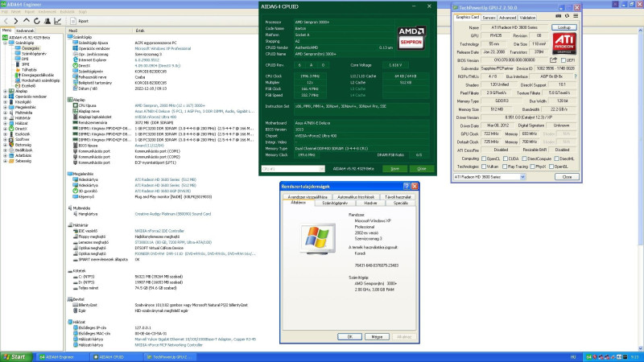644x362 pixels.
Task: Go back using AIDA64 toolbar back arrow
Action: click(x=6, y=21)
